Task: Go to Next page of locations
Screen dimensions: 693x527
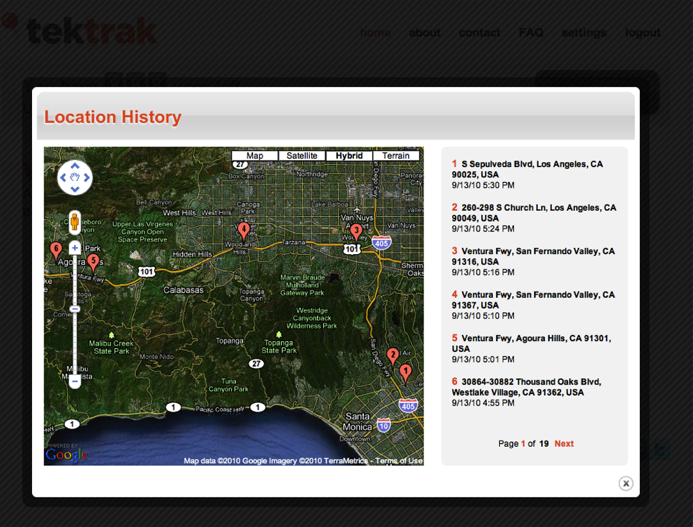Action: click(x=564, y=443)
